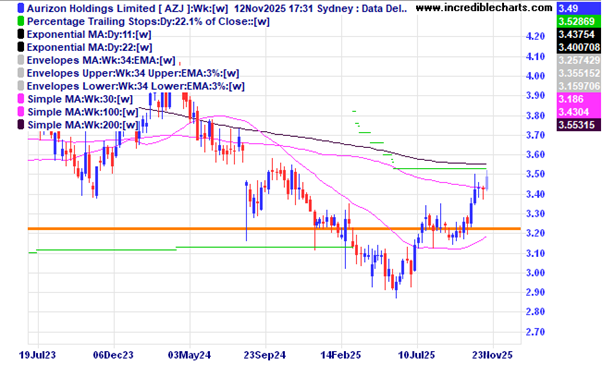Click the 06Dec23 date axis label

tap(113, 355)
